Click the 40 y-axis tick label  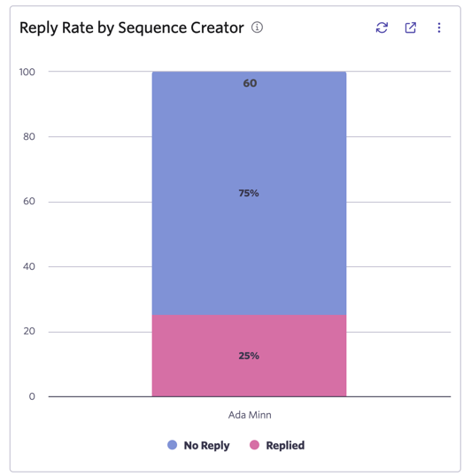tap(29, 266)
